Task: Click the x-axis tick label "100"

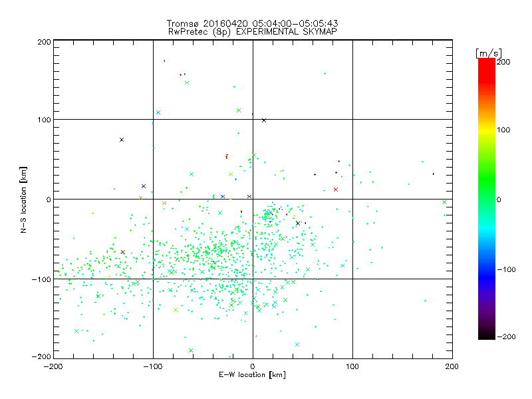Action: click(x=352, y=366)
